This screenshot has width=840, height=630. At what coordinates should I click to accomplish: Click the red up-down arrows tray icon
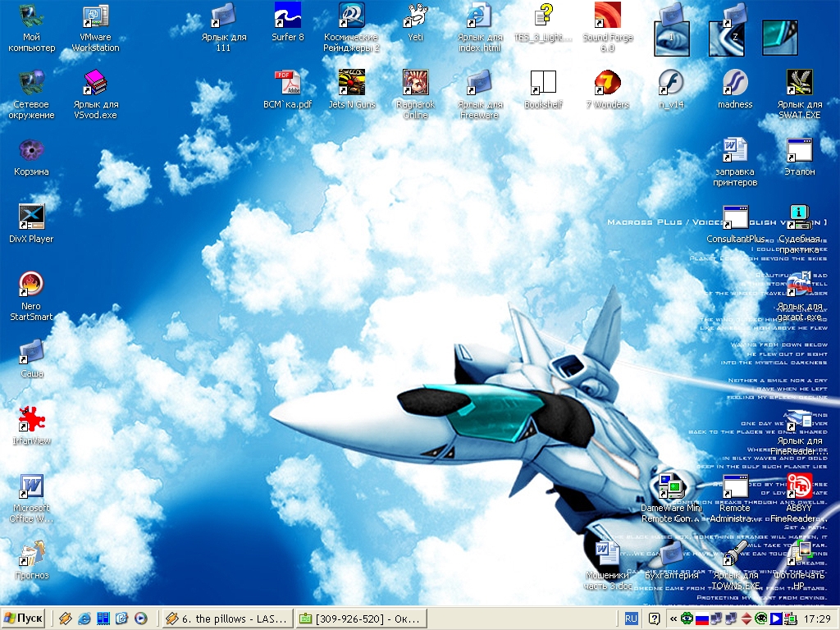(x=746, y=619)
